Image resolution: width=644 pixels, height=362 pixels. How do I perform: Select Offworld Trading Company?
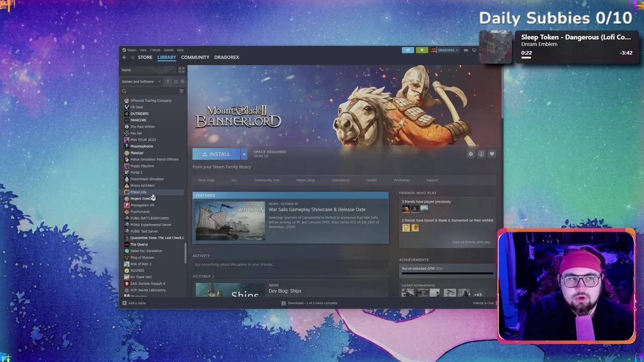coord(151,101)
